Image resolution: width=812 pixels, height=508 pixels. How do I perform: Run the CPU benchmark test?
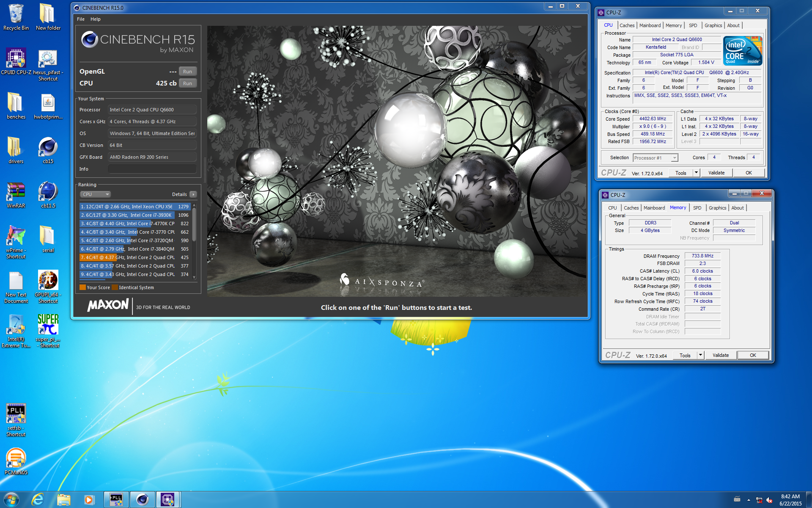(x=187, y=83)
